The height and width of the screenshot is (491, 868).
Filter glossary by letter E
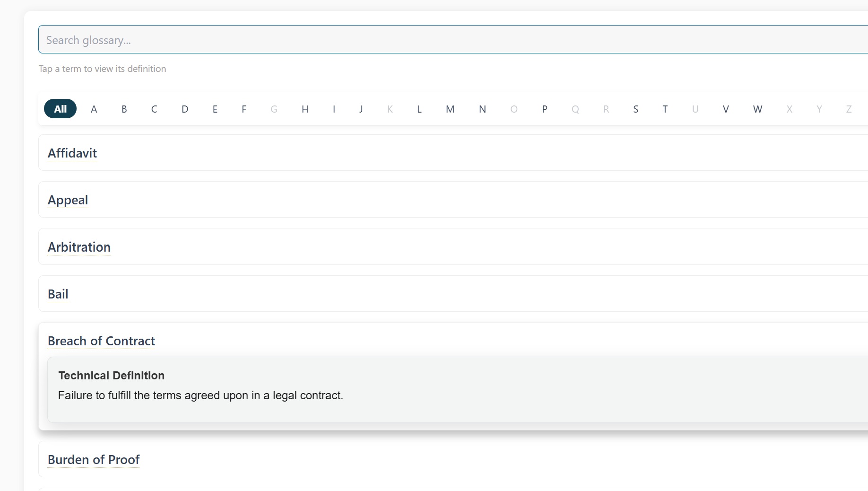[x=215, y=109]
